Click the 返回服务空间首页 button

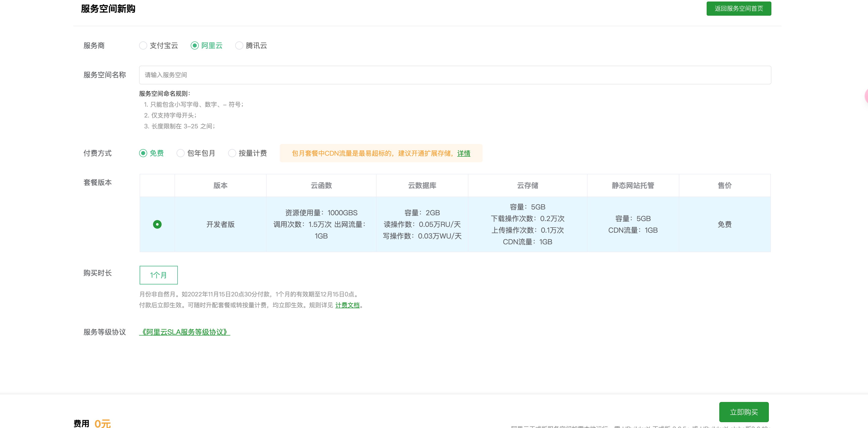[739, 8]
